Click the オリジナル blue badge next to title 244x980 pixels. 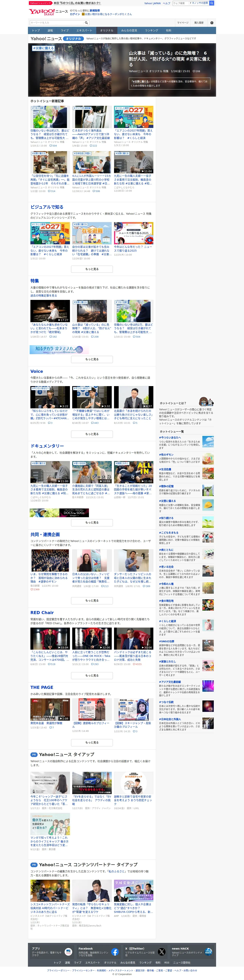[73, 38]
